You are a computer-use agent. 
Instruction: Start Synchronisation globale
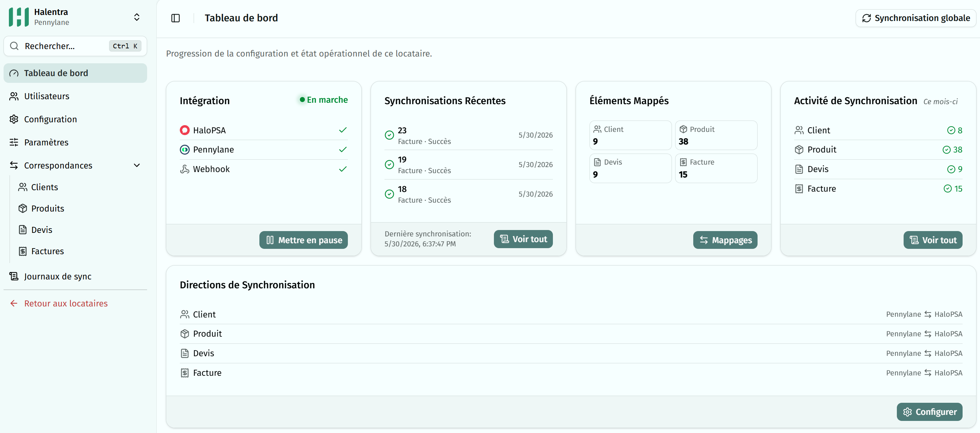click(916, 18)
